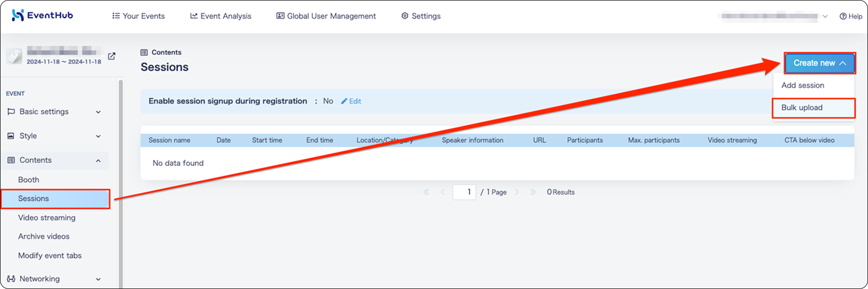868x289 pixels.
Task: Click the Help link
Action: pos(851,16)
